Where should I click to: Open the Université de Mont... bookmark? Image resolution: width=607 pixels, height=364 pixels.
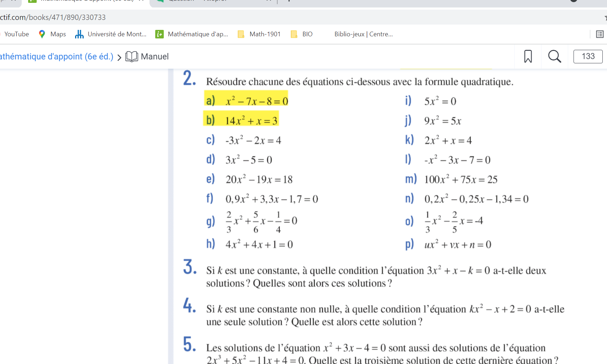coord(111,34)
